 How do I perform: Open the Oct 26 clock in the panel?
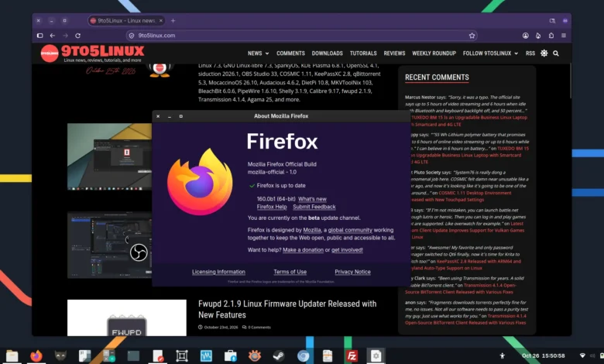point(543,356)
